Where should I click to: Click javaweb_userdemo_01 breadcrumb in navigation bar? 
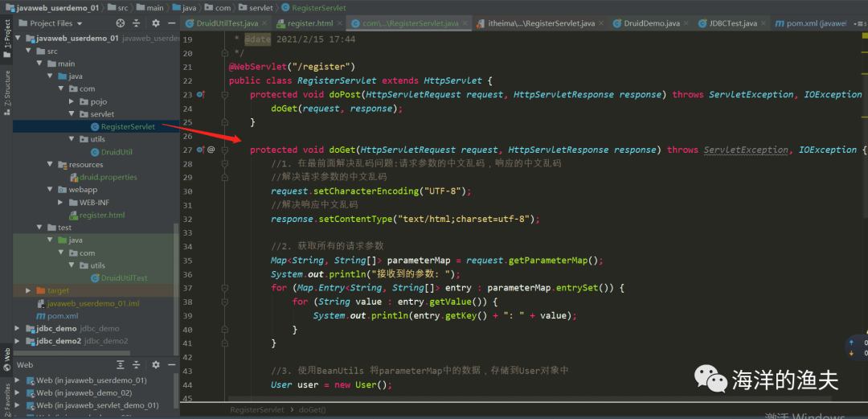click(x=52, y=8)
